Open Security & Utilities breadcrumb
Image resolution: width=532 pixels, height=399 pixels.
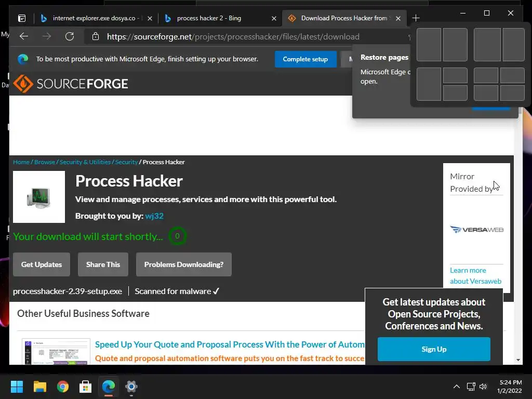pos(85,162)
